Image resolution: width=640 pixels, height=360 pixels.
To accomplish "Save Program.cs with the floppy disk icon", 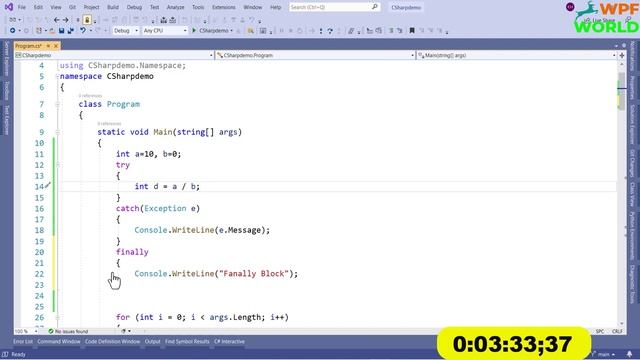I will (61, 31).
